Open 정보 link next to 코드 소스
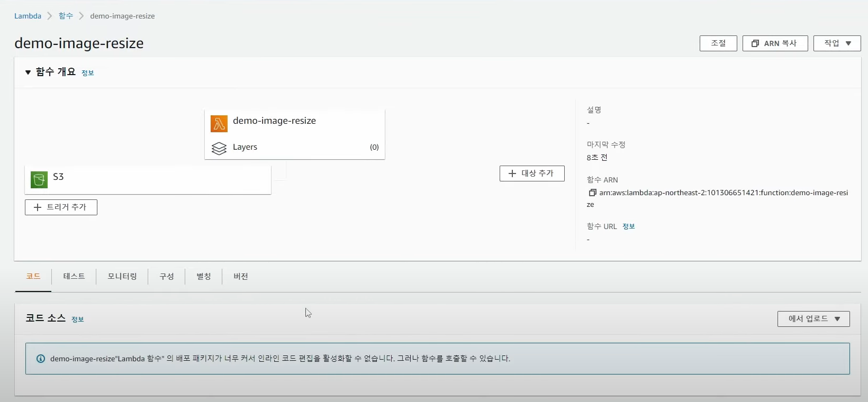This screenshot has width=868, height=402. [x=78, y=319]
